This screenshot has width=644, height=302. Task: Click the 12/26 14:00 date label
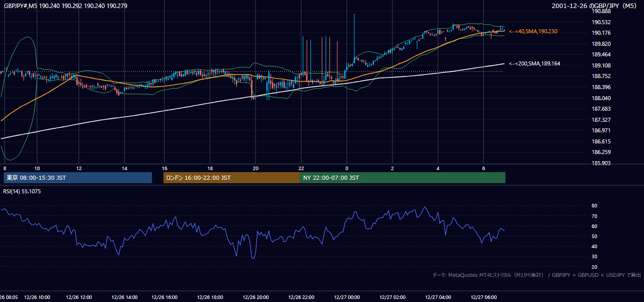(124, 297)
